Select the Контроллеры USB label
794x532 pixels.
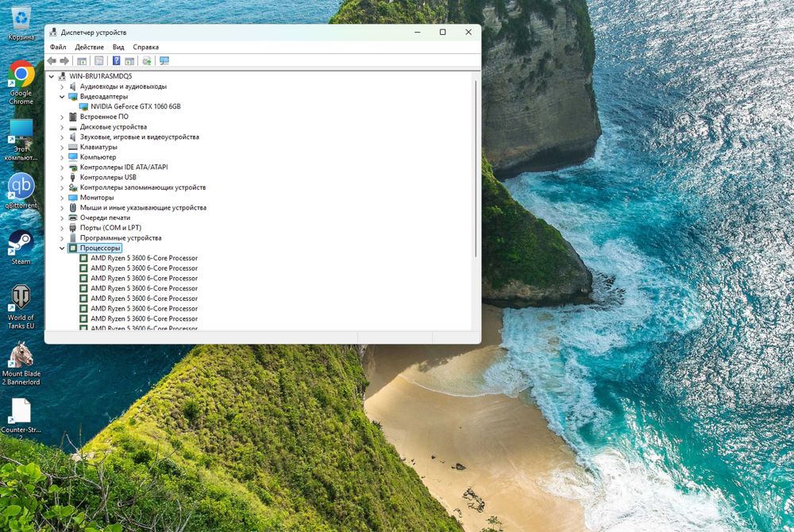tap(108, 177)
